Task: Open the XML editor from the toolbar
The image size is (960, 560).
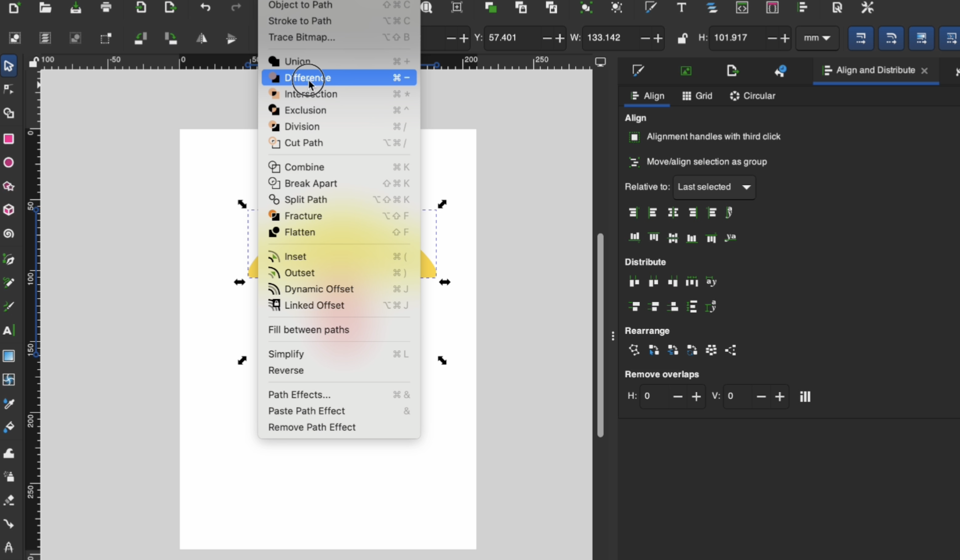Action: (742, 8)
